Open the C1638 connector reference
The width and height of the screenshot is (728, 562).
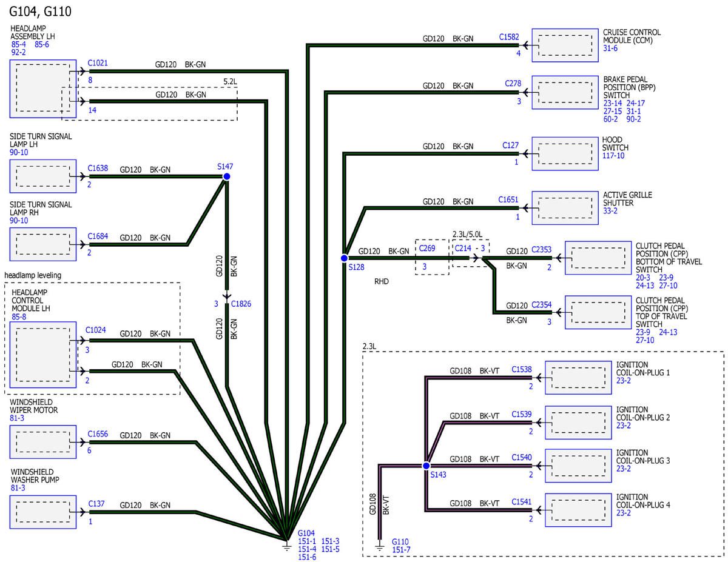98,168
